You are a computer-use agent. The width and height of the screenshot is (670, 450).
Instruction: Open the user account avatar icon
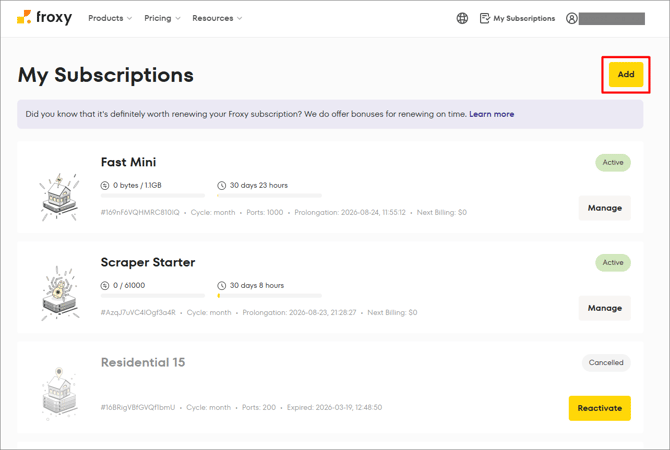coord(572,18)
